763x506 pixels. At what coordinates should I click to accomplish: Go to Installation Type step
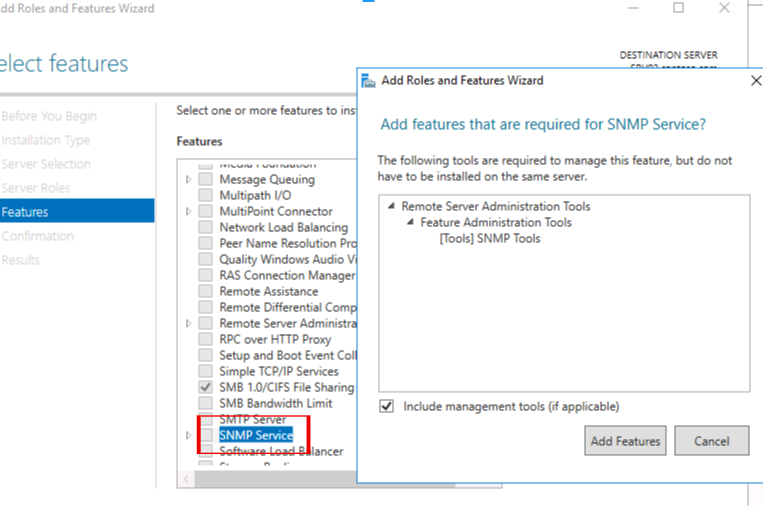46,140
